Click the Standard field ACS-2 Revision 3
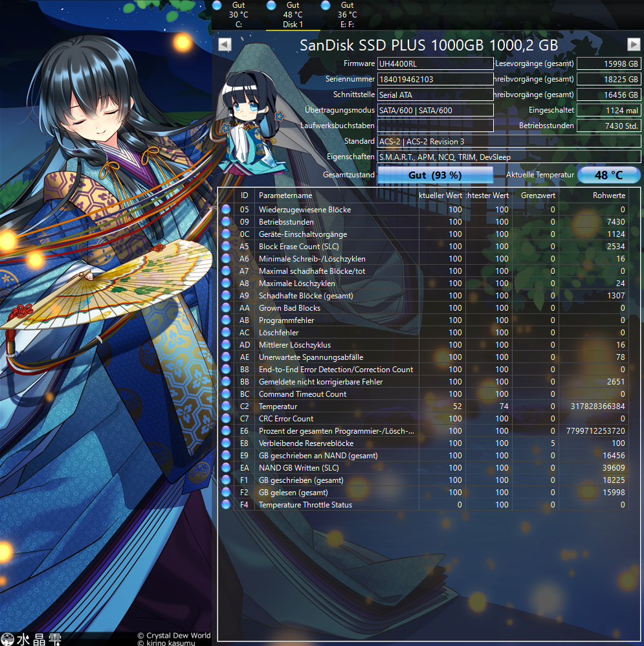Image resolution: width=644 pixels, height=646 pixels. [x=509, y=141]
